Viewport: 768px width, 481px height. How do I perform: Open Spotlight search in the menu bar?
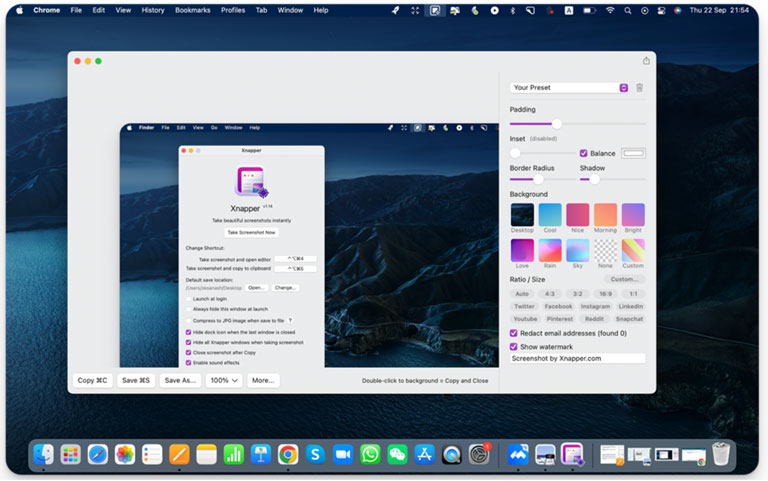coord(627,10)
